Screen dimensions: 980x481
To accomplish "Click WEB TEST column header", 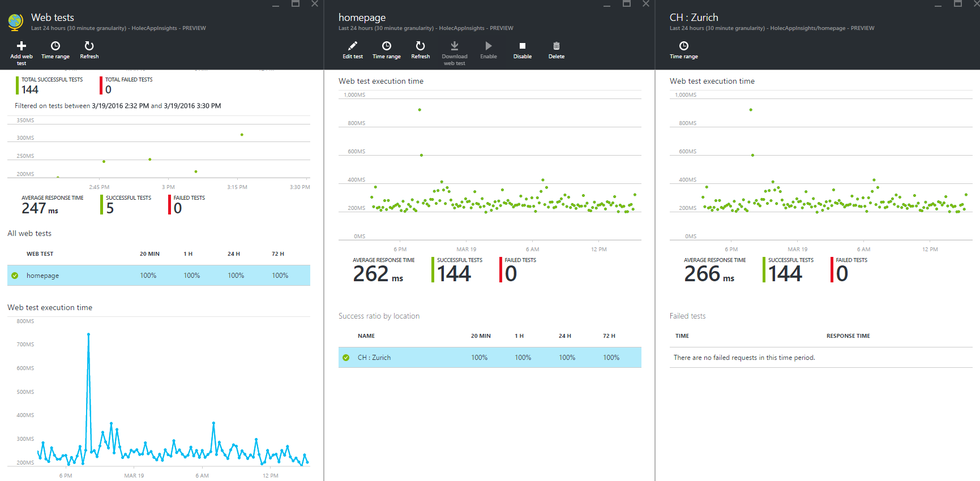I will [40, 254].
